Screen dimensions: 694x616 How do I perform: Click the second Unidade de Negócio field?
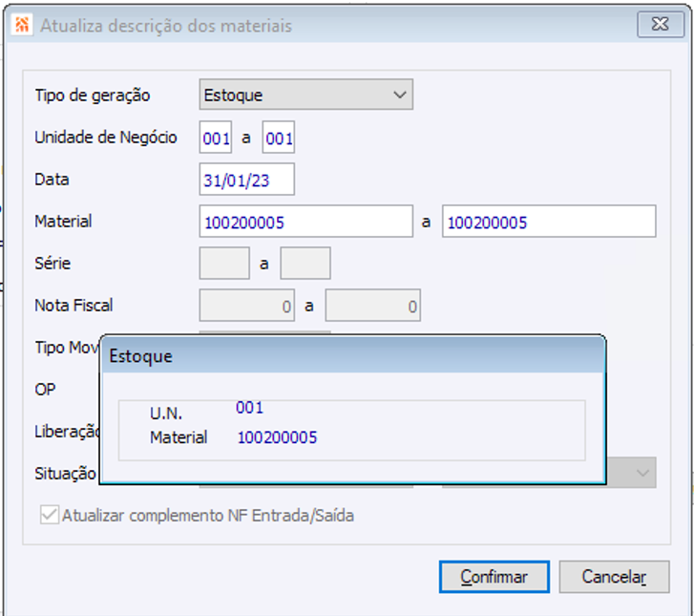coord(279,138)
